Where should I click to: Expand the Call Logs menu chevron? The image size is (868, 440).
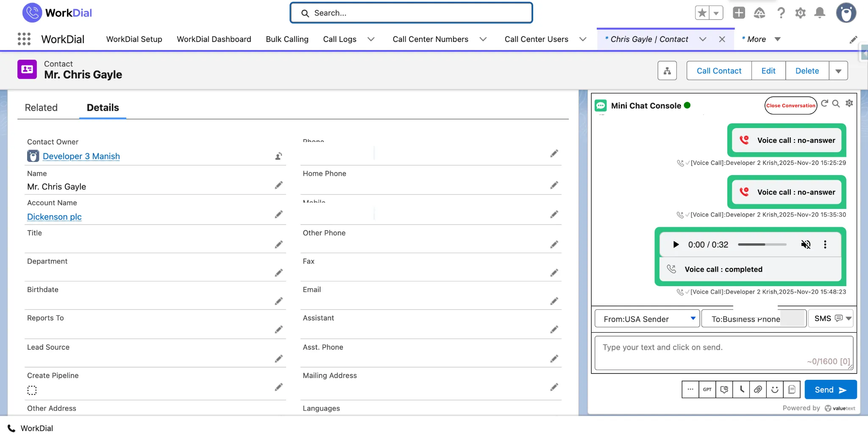pos(371,39)
